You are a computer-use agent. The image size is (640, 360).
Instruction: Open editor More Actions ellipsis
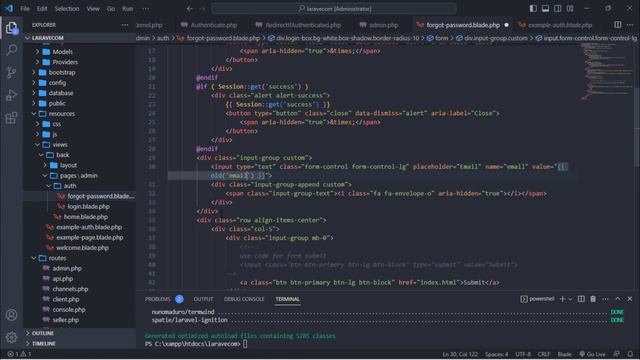(630, 25)
